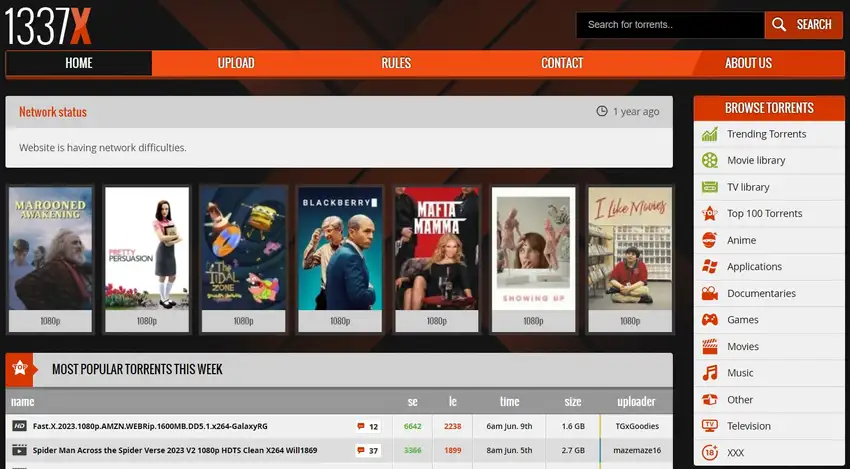Open Trending Torrents link
This screenshot has width=850, height=469.
[x=766, y=134]
